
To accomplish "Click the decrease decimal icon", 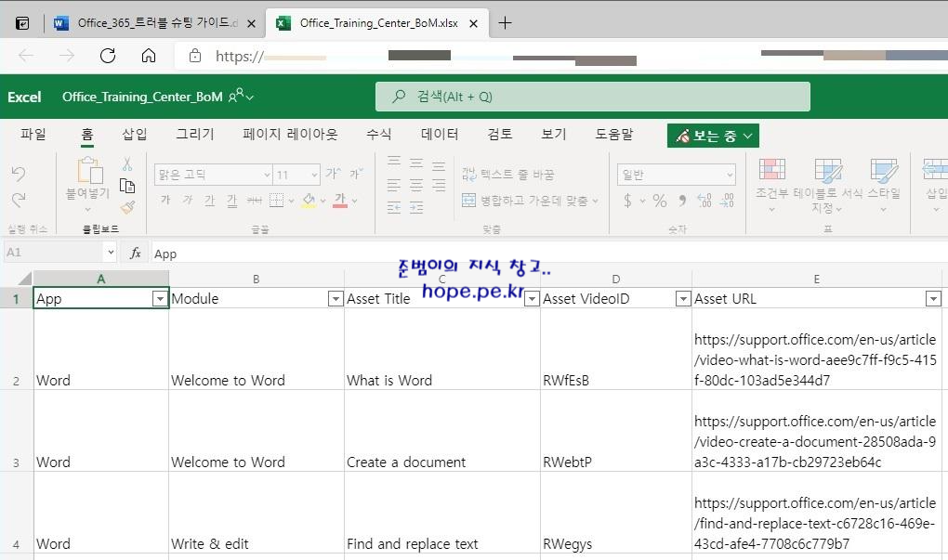I will pos(727,201).
